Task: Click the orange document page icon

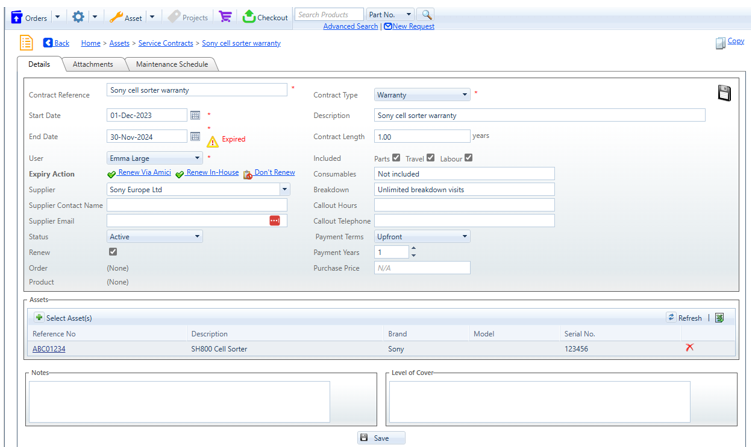Action: 26,43
